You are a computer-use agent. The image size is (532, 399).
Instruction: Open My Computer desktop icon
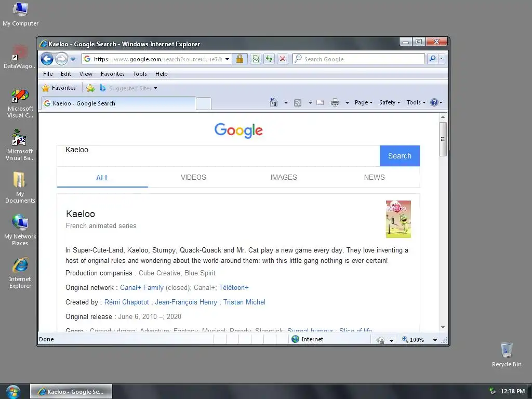click(20, 15)
